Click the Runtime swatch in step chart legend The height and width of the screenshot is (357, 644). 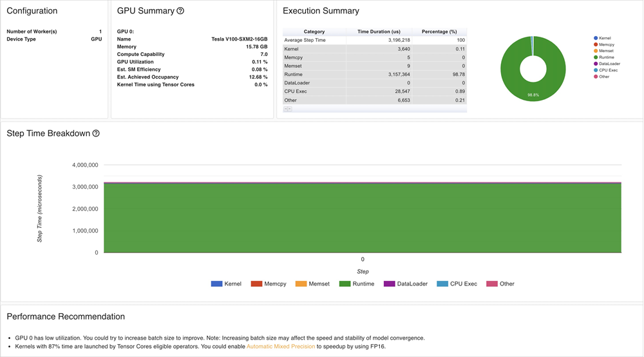click(345, 284)
